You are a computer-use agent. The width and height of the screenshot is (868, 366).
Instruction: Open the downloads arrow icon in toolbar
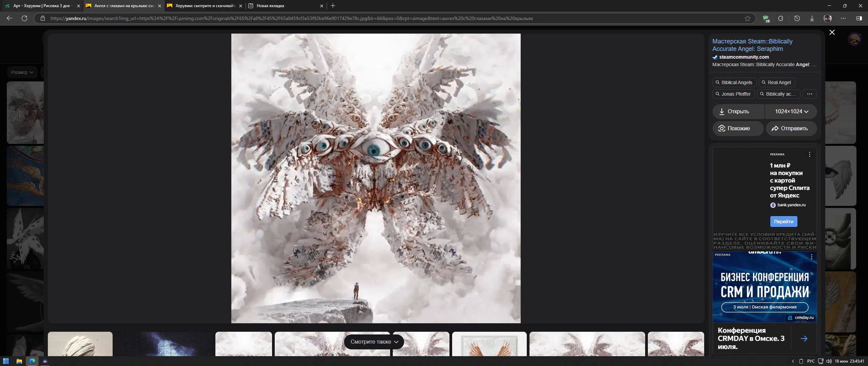[812, 18]
